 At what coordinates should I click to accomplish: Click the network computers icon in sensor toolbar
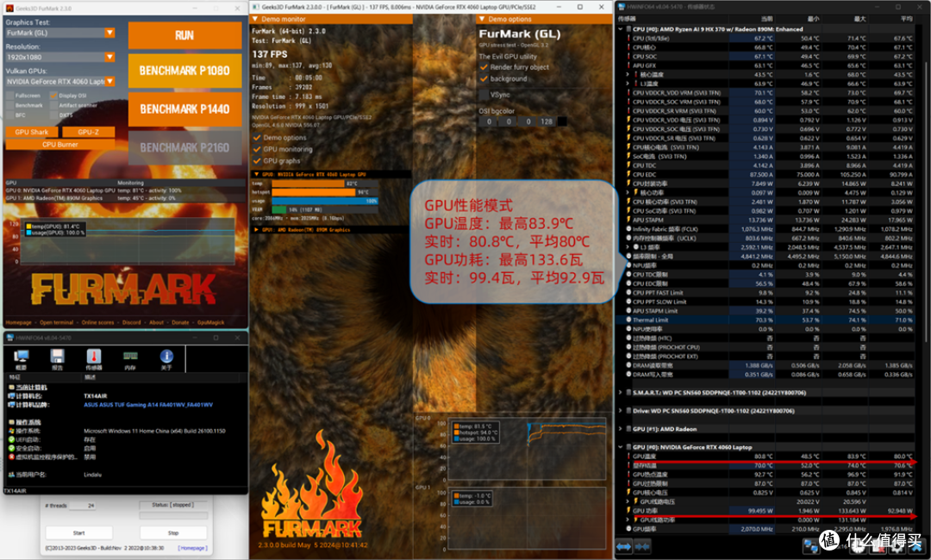point(810,545)
